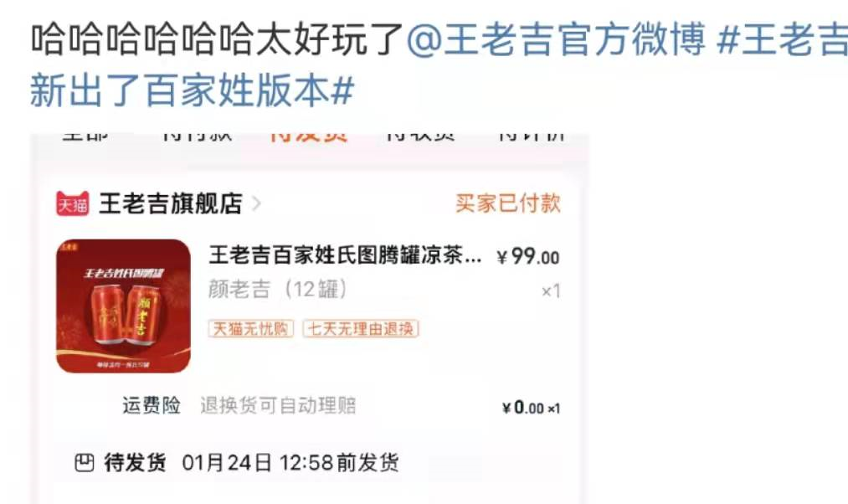Image resolution: width=848 pixels, height=504 pixels.
Task: Click the Tmall logo icon
Action: click(x=73, y=204)
